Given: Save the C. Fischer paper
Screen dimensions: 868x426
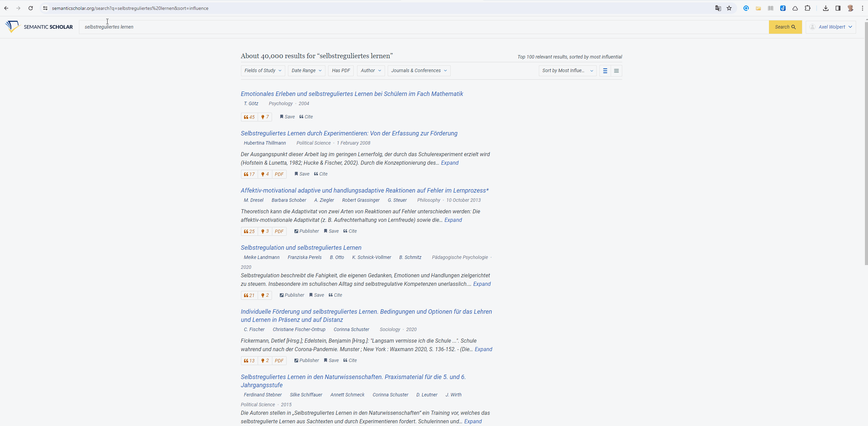Looking at the screenshot, I should (x=331, y=360).
